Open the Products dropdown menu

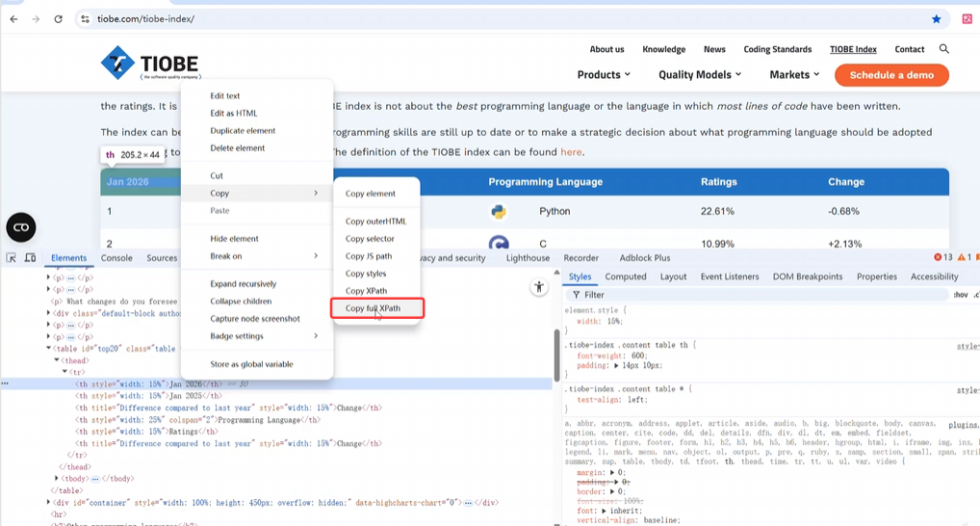click(604, 74)
